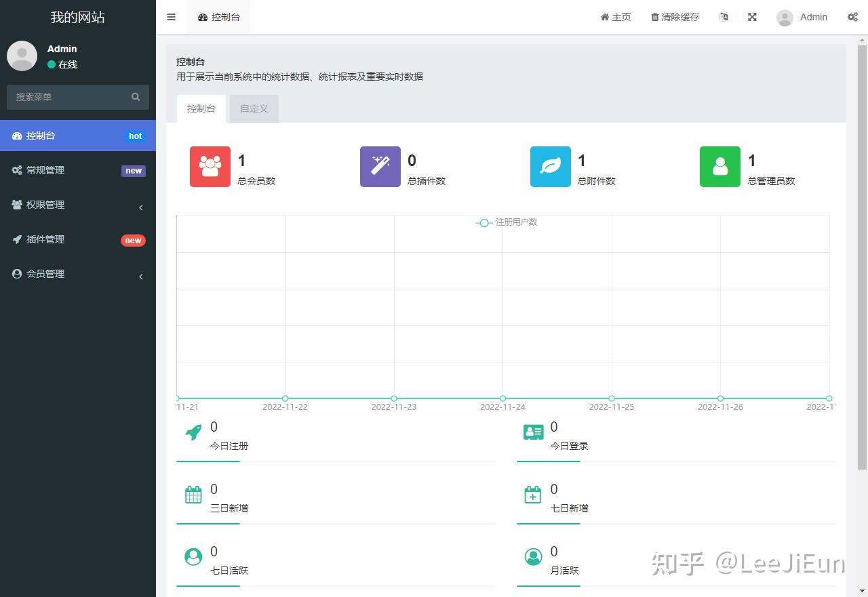
Task: Expand the 会员管理 submenu chevron
Action: (x=140, y=276)
